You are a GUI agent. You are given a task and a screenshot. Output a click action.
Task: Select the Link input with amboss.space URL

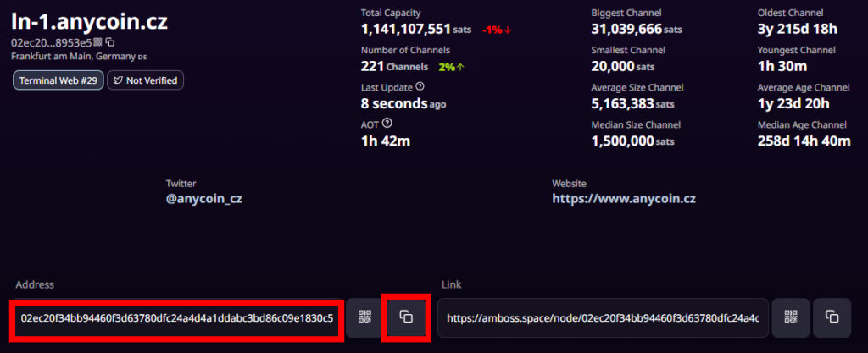[603, 317]
